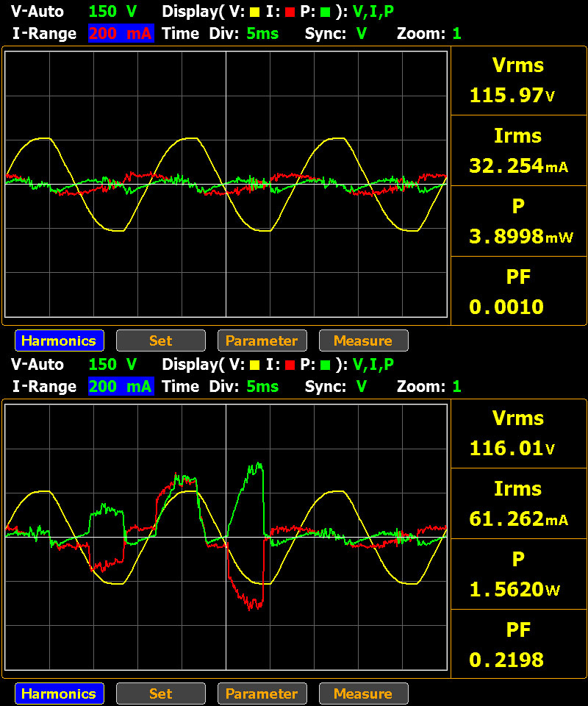Click the PF 0.0010 reading
The height and width of the screenshot is (706, 588).
pyautogui.click(x=518, y=291)
